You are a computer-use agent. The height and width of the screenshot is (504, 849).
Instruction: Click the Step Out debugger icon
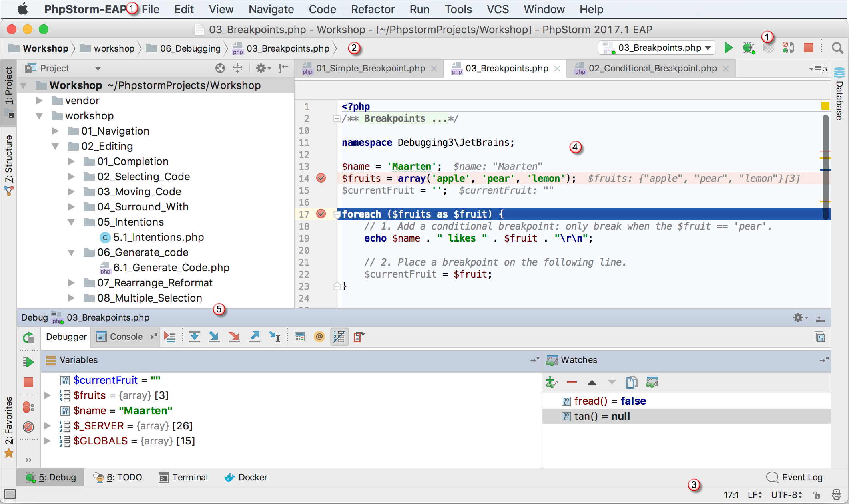[x=255, y=337]
